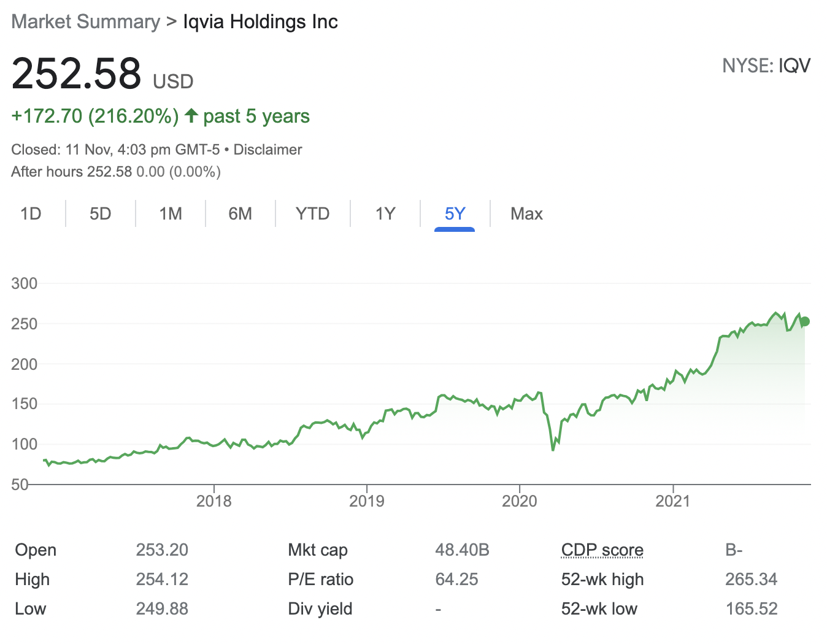Show the Max history chart

(x=526, y=213)
